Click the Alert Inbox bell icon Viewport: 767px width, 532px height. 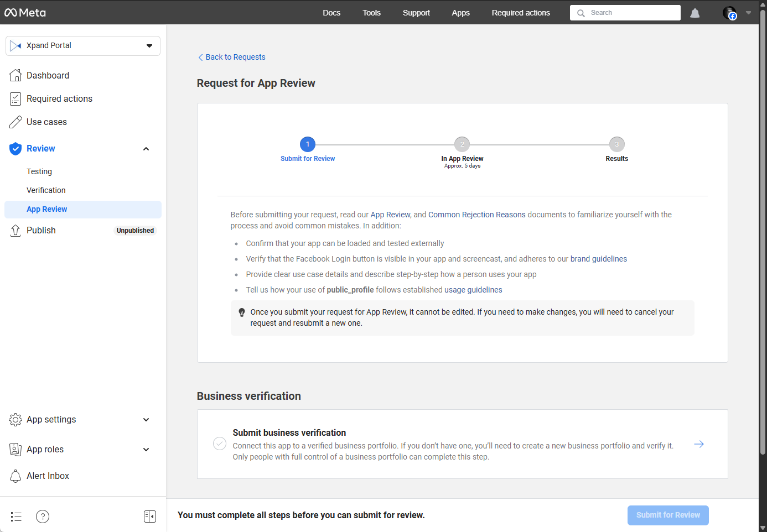coord(15,476)
